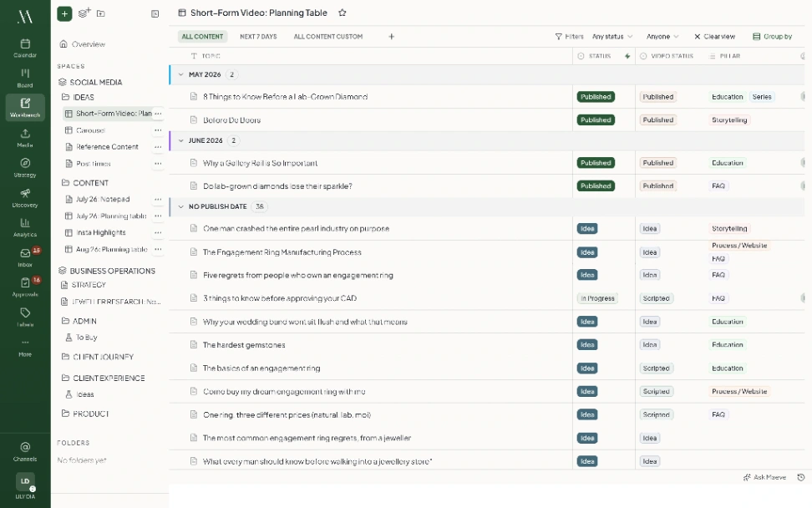Click the lightning bolt in Status column
This screenshot has height=508, width=812.
(x=627, y=56)
